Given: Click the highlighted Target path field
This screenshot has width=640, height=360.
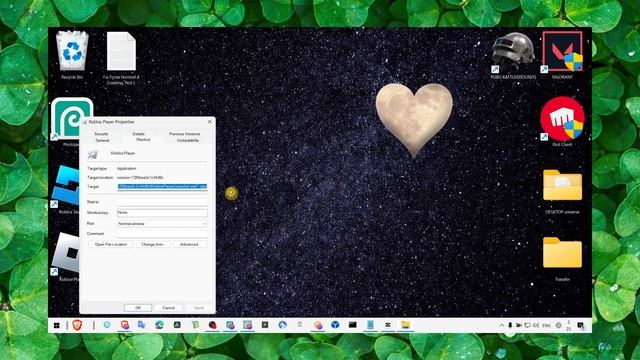Looking at the screenshot, I should tap(162, 187).
